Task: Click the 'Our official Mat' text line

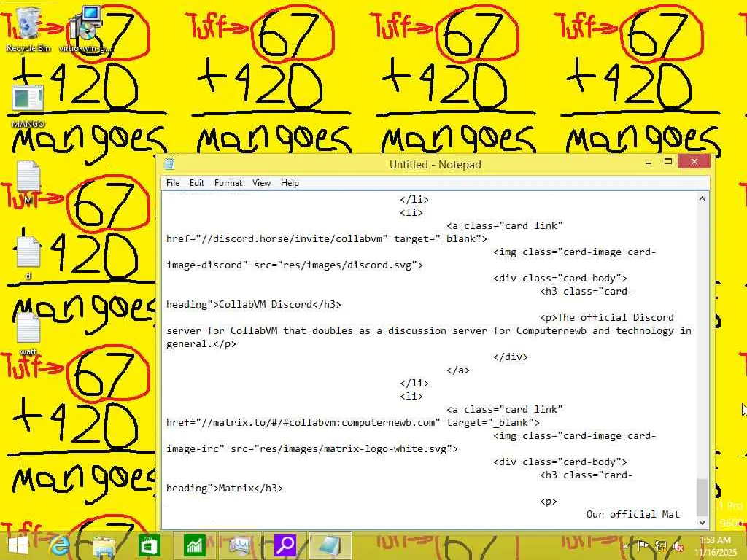Action: pos(632,514)
